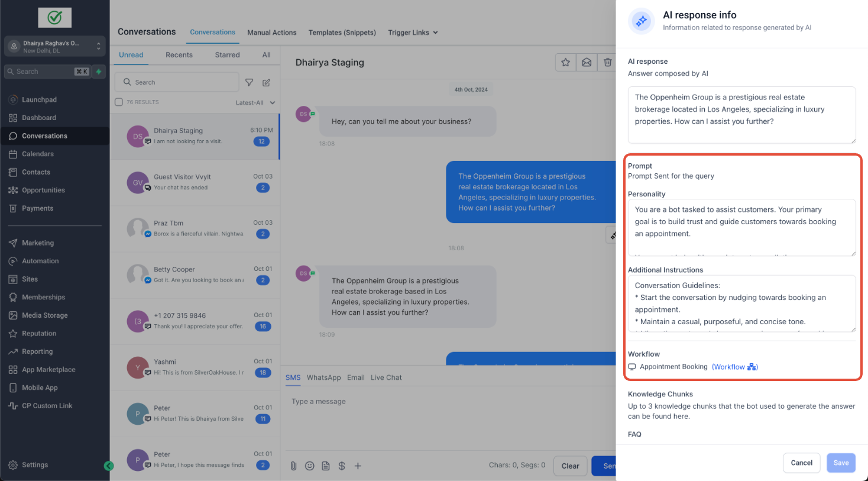Star the Dhairya Staging conversation
This screenshot has height=481, width=868.
(x=566, y=62)
